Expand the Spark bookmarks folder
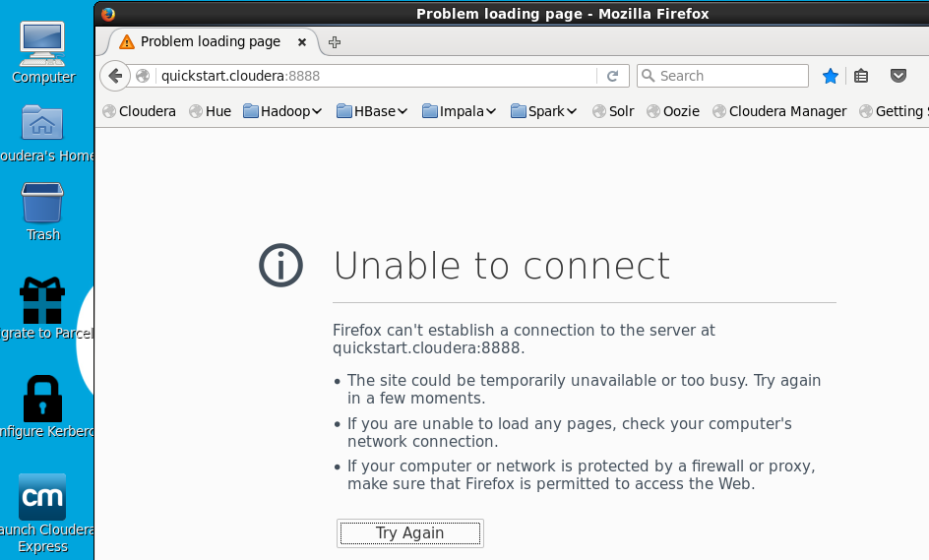This screenshot has height=560, width=929. point(544,111)
